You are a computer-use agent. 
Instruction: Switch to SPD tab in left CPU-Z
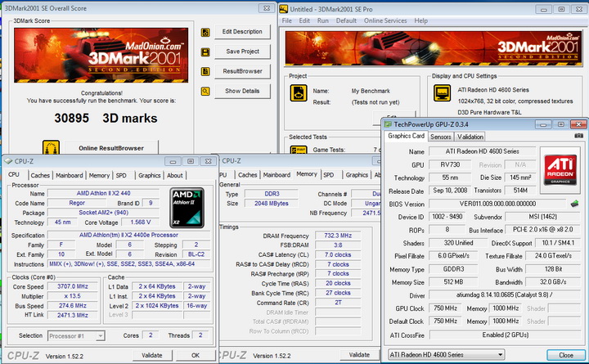coord(121,175)
